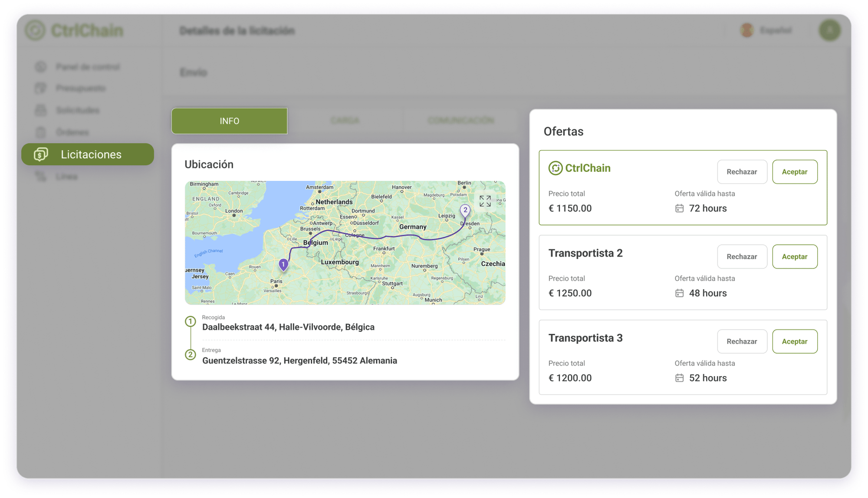Image resolution: width=868 pixels, height=498 pixels.
Task: Open Panel de control in the sidebar
Action: point(88,67)
